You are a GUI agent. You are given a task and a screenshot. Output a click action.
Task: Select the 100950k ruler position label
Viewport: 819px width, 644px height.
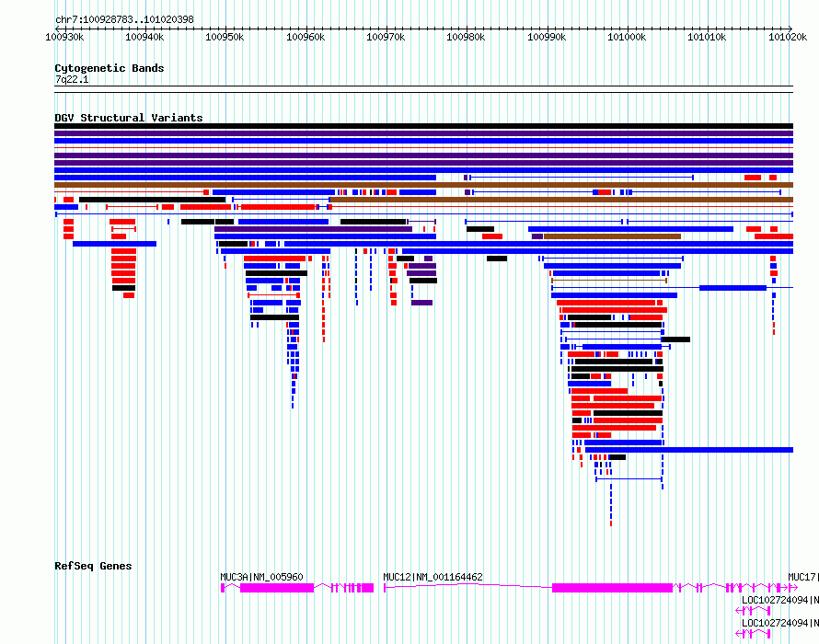click(225, 37)
